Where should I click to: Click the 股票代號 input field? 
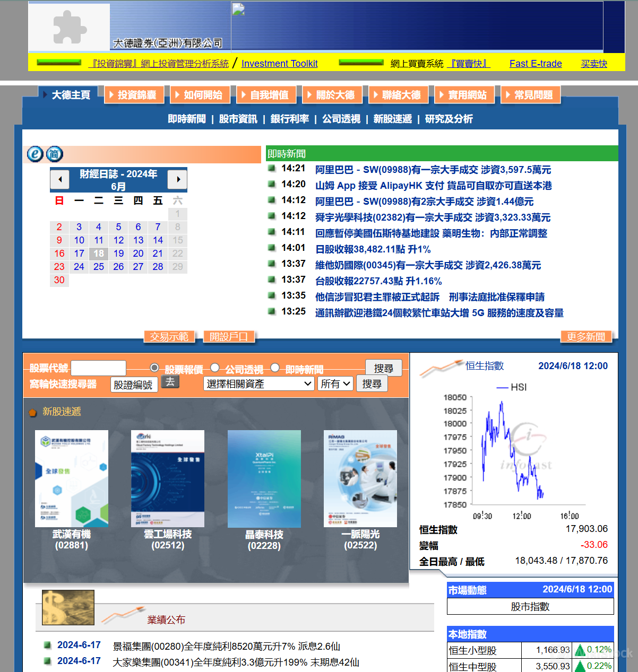pyautogui.click(x=98, y=368)
